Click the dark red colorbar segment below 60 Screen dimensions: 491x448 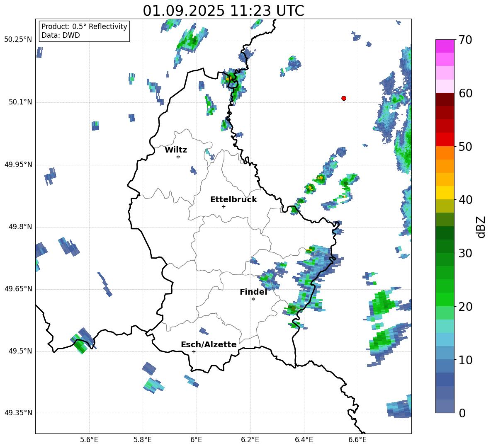click(445, 99)
